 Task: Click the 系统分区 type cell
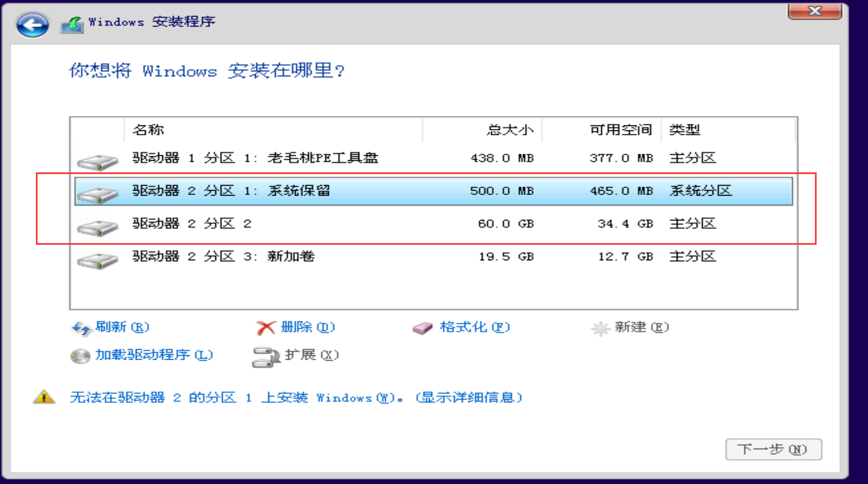tap(701, 191)
